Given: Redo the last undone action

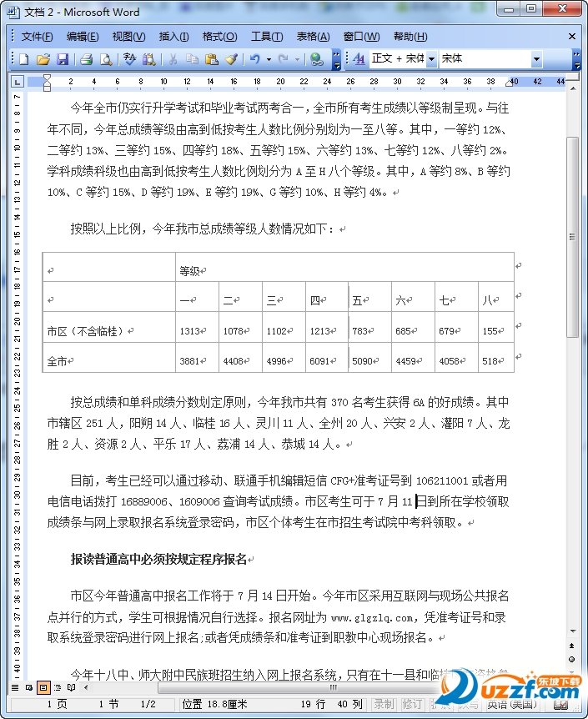Looking at the screenshot, I should pos(284,58).
